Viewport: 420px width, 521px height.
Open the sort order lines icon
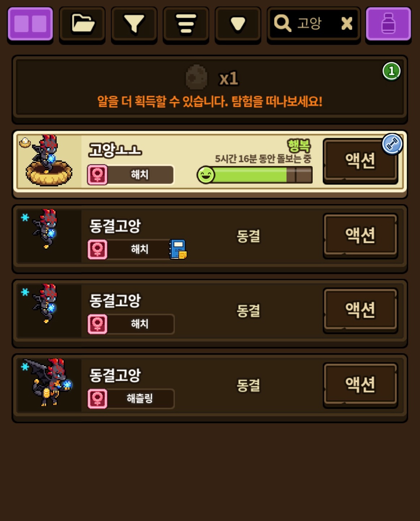[x=186, y=24]
